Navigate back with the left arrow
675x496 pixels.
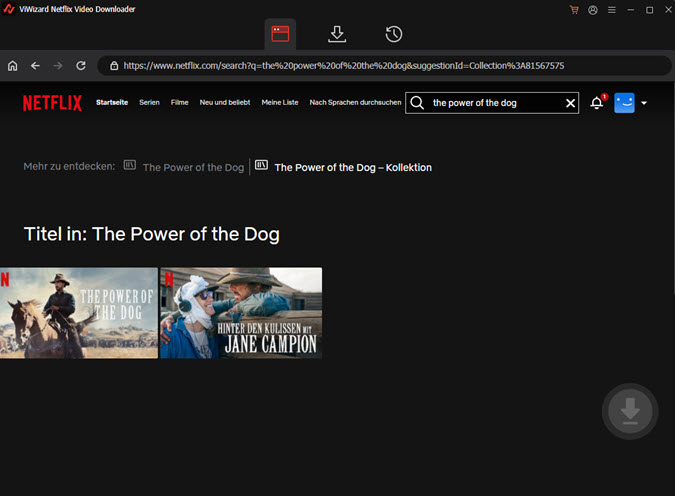(35, 65)
